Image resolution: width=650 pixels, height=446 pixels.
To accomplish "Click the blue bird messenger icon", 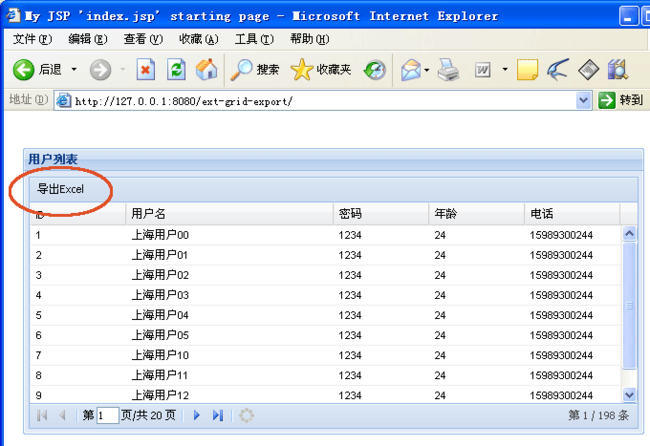I will pos(558,69).
